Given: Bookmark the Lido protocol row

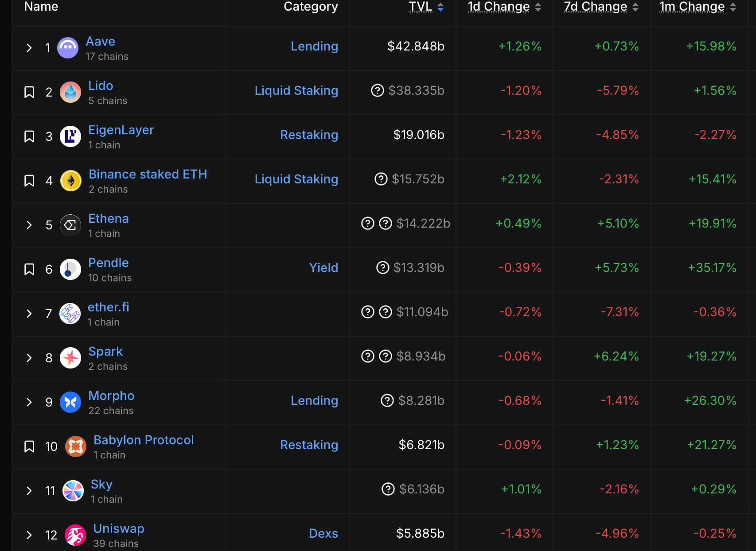Looking at the screenshot, I should pyautogui.click(x=29, y=92).
